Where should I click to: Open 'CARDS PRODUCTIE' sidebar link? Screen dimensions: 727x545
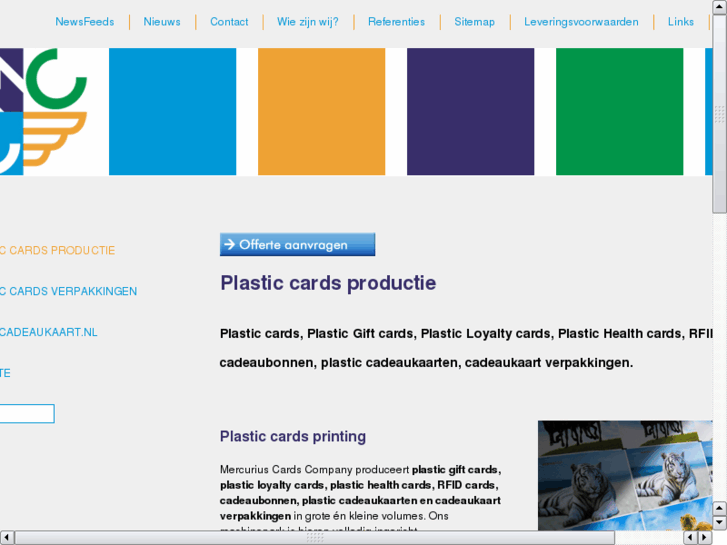57,250
